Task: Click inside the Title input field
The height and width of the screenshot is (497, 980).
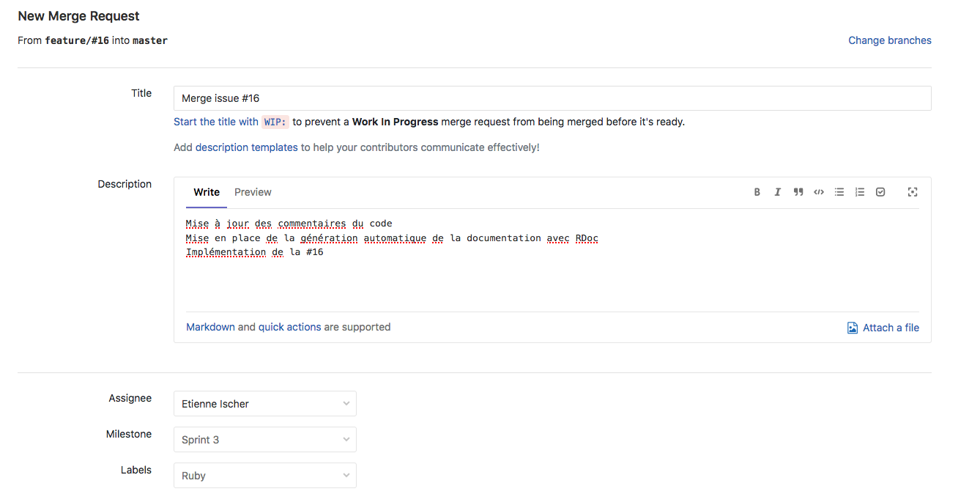Action: [552, 98]
